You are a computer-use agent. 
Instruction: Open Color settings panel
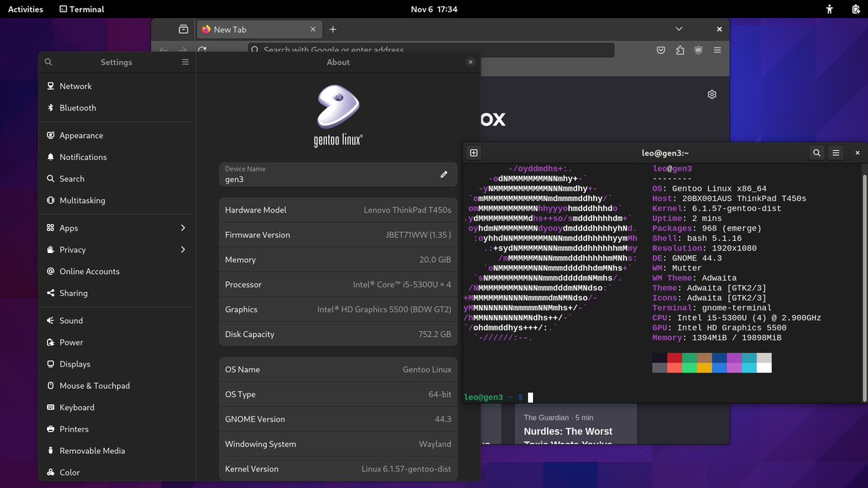click(116, 472)
